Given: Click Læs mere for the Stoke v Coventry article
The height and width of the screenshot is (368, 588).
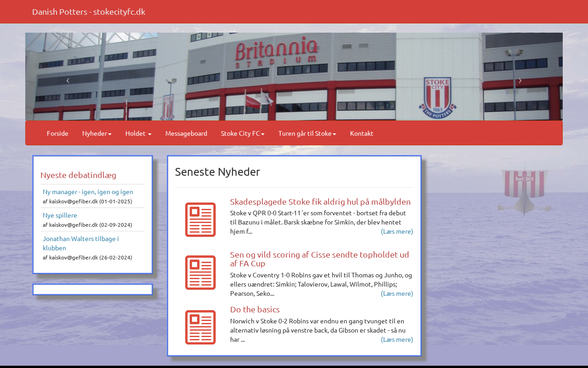Looking at the screenshot, I should [x=397, y=293].
